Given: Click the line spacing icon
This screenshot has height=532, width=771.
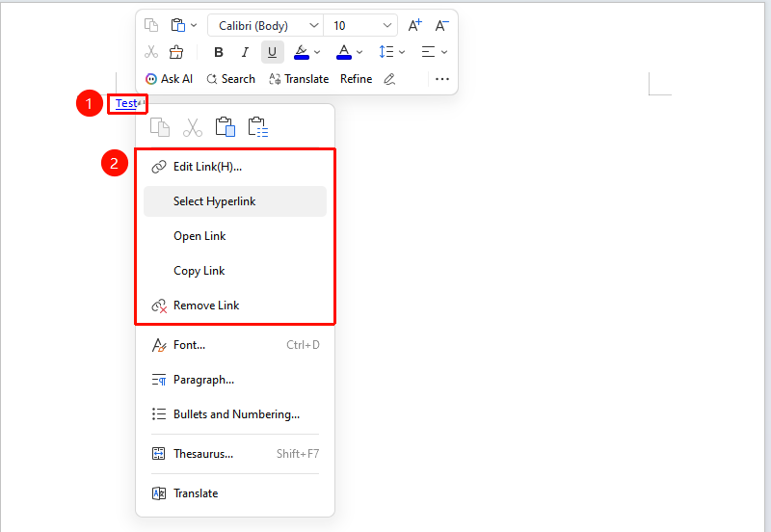Looking at the screenshot, I should pyautogui.click(x=386, y=52).
